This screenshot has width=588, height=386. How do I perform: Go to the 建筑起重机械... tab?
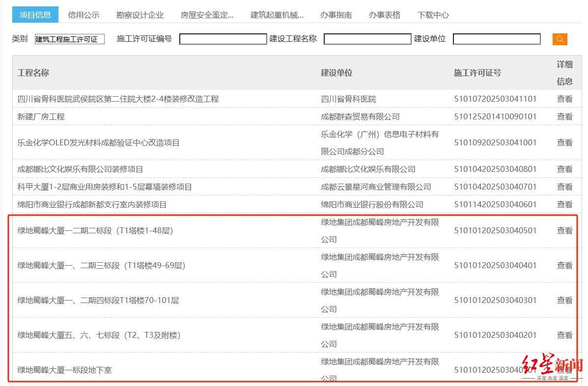click(x=277, y=15)
